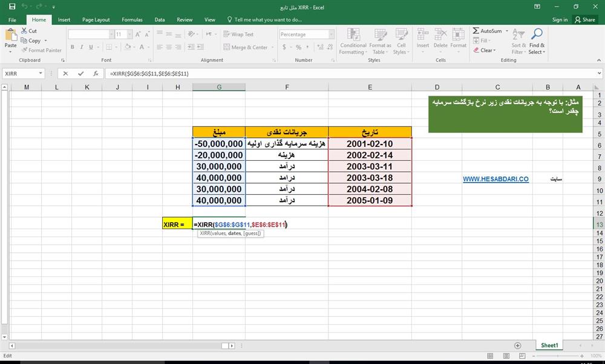Image resolution: width=605 pixels, height=364 pixels.
Task: Switch to the Insert ribbon tab
Action: (x=64, y=19)
